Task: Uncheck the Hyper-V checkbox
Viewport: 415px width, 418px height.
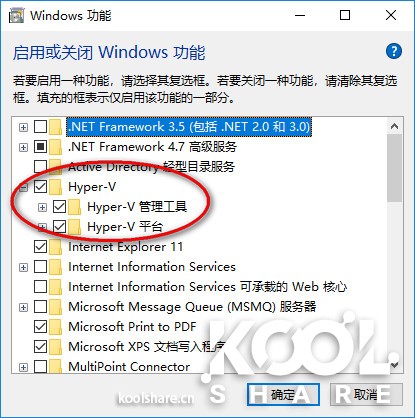Action: click(40, 187)
